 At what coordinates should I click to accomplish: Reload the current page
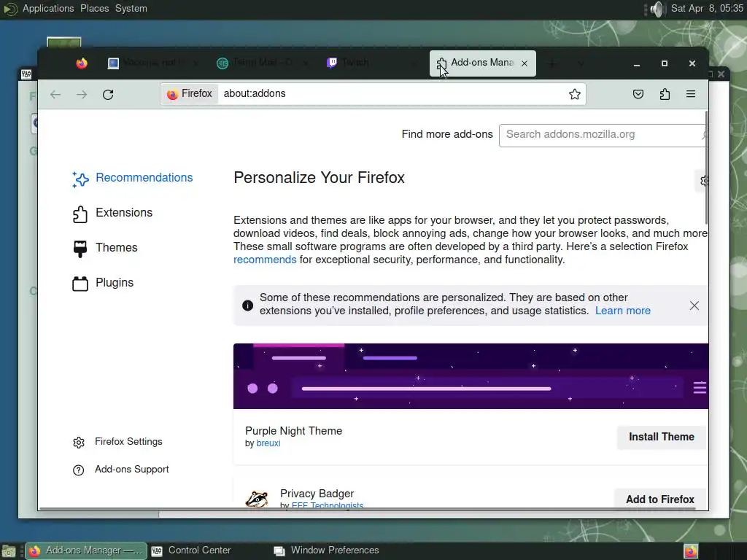[x=108, y=94]
